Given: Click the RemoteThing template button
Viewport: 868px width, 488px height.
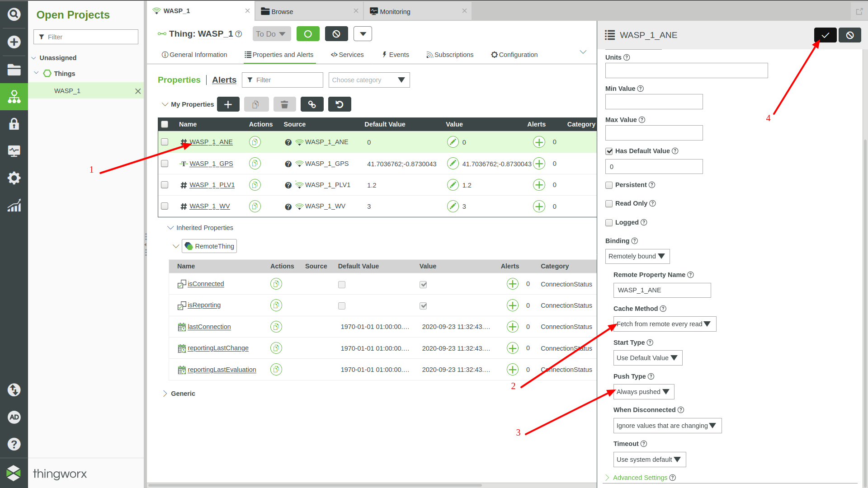Looking at the screenshot, I should pyautogui.click(x=209, y=246).
